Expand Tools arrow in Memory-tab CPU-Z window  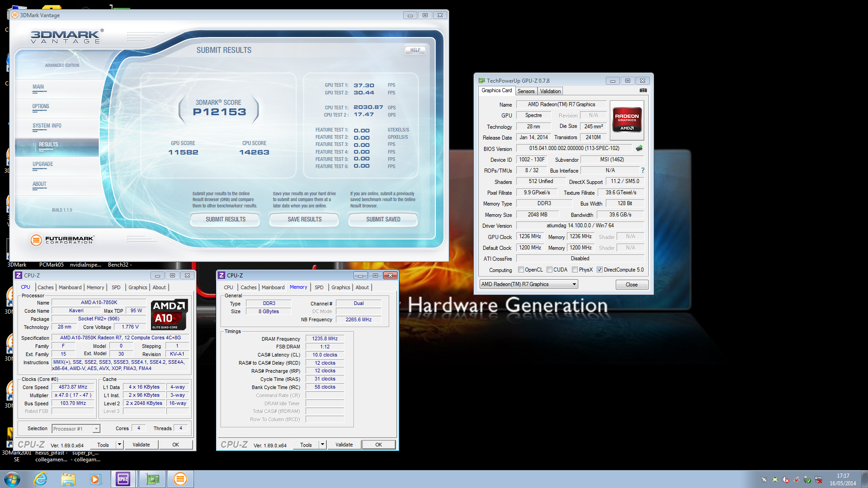pos(322,445)
